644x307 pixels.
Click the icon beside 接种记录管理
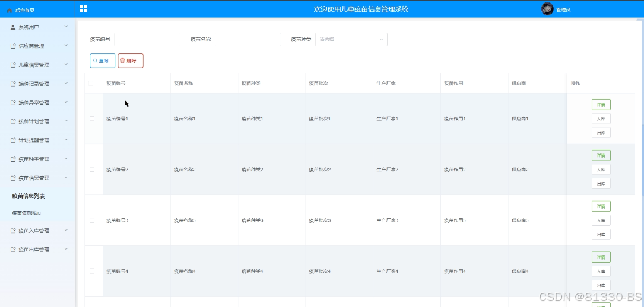pyautogui.click(x=12, y=84)
